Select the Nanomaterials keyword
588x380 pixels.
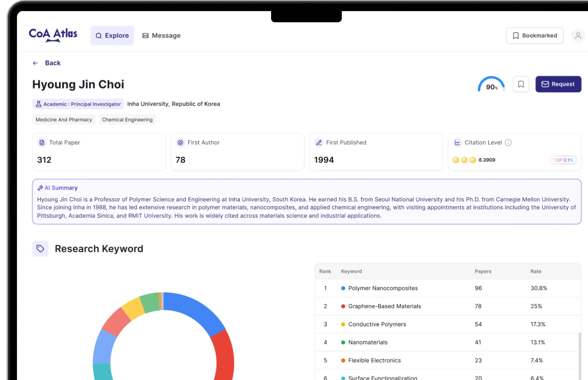click(x=368, y=342)
